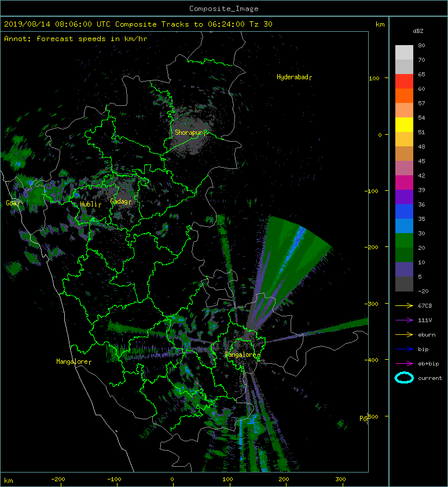Click the '-20' value at the scale bottom

(424, 292)
